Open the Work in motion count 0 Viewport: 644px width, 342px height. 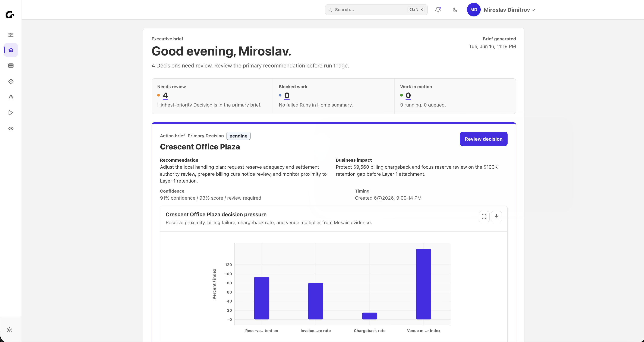point(408,95)
